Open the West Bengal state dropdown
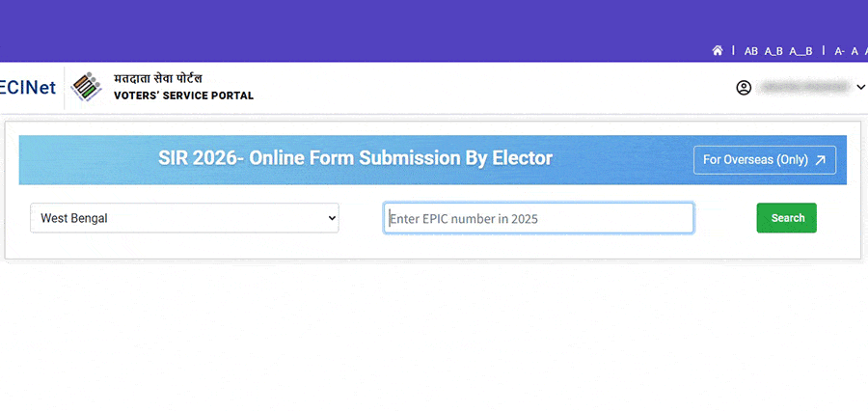The image size is (868, 411). 183,218
